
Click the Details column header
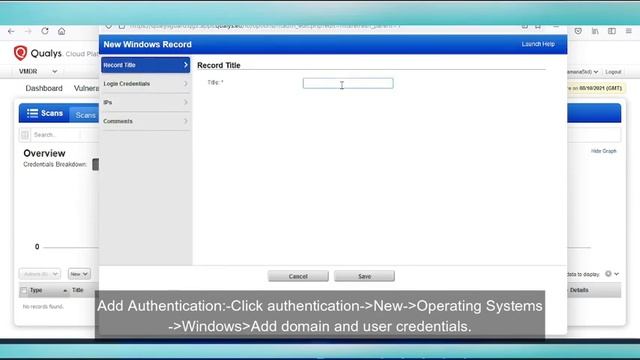579,290
